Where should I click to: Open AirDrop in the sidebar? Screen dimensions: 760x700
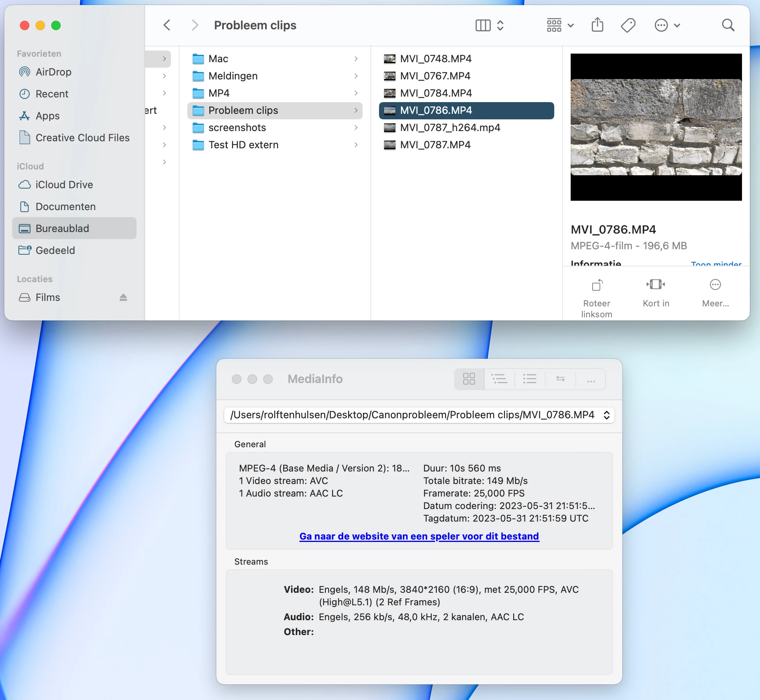coord(54,72)
